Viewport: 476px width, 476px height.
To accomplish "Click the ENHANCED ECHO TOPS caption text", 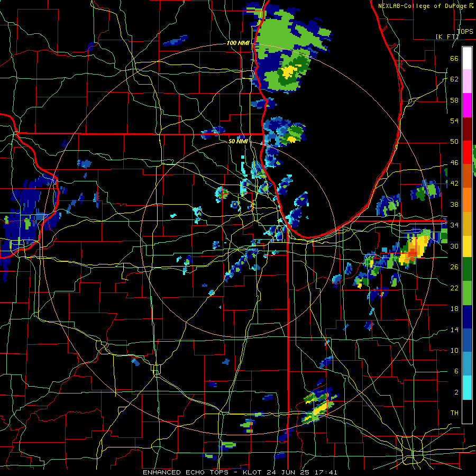I will 186,472.
